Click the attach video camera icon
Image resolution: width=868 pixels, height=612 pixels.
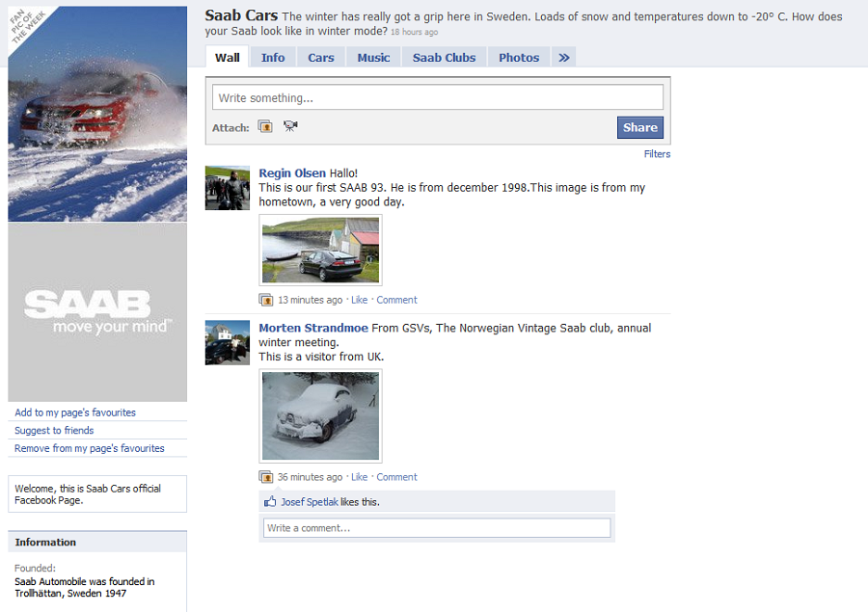290,126
